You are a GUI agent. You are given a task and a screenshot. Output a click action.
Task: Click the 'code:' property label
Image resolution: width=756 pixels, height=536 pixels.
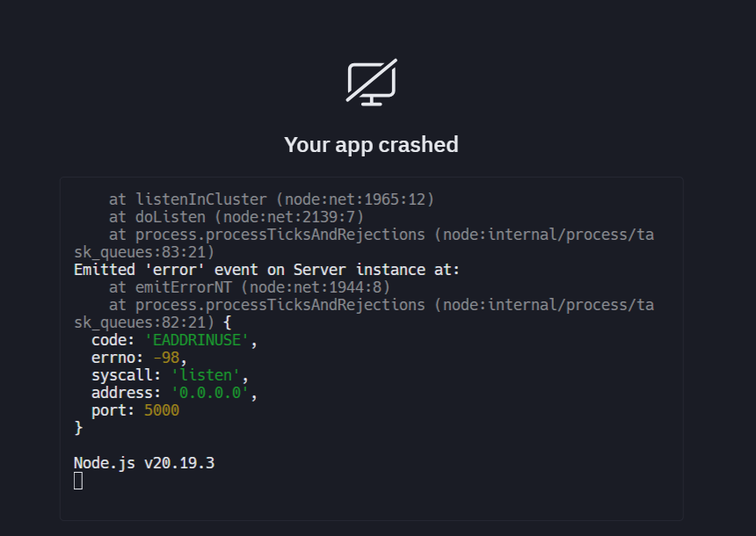coord(113,340)
